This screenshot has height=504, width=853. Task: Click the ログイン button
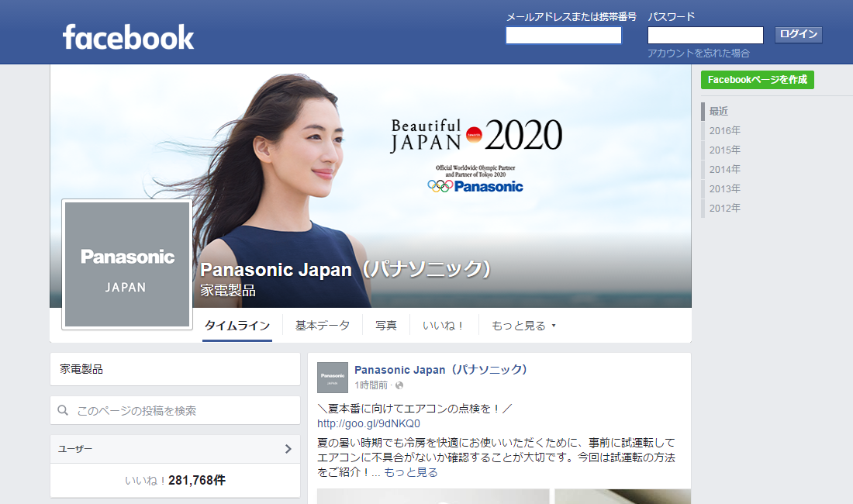pyautogui.click(x=798, y=34)
